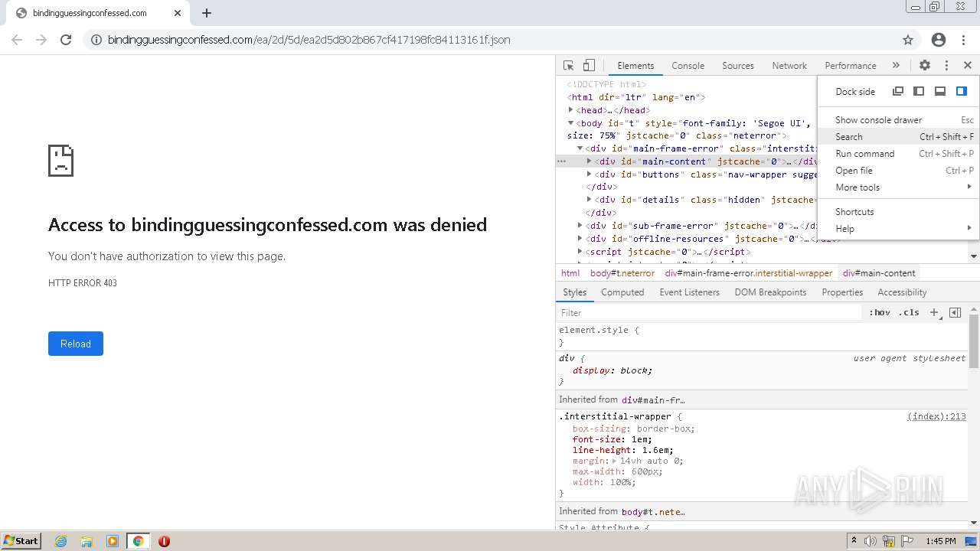Screen dimensions: 980x551
Task: Click the blue Reload button
Action: [76, 344]
